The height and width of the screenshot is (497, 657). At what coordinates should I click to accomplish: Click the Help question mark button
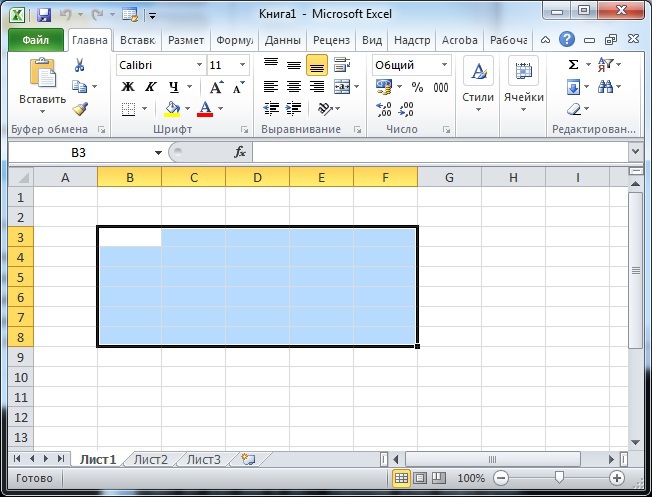coord(566,40)
